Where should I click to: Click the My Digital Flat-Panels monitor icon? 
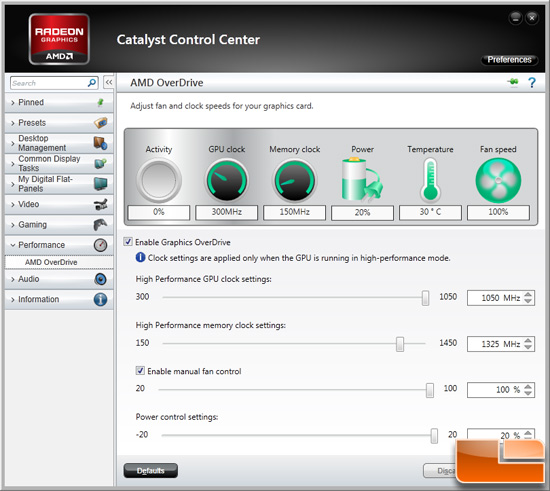(x=101, y=183)
